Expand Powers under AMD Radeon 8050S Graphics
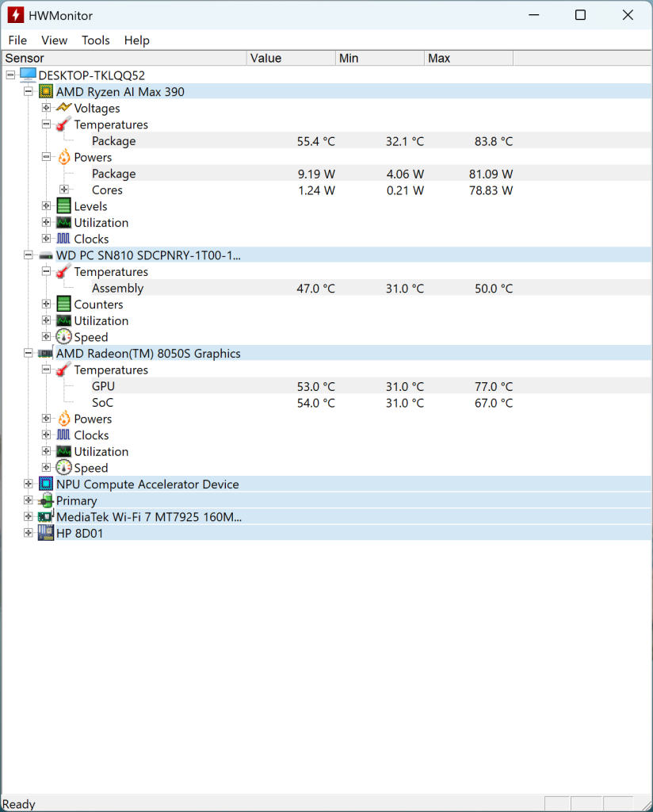Screen dimensions: 653x812 tap(47, 419)
